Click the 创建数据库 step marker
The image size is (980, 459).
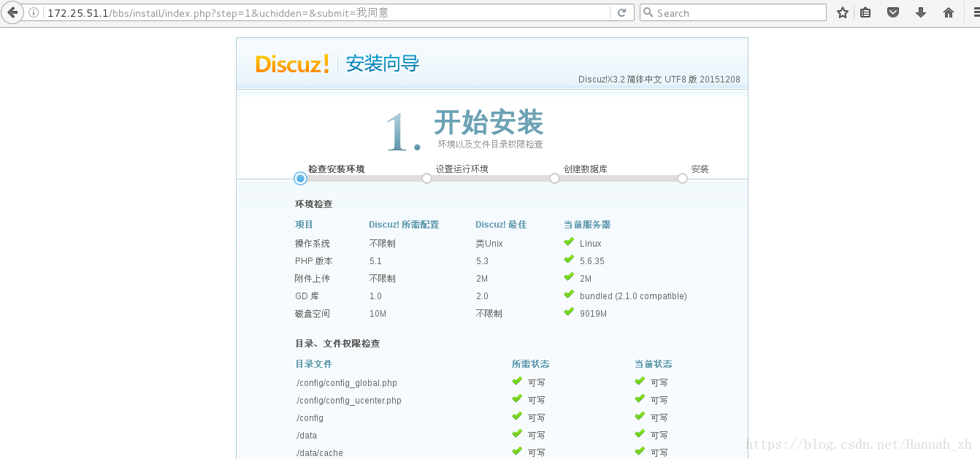554,178
